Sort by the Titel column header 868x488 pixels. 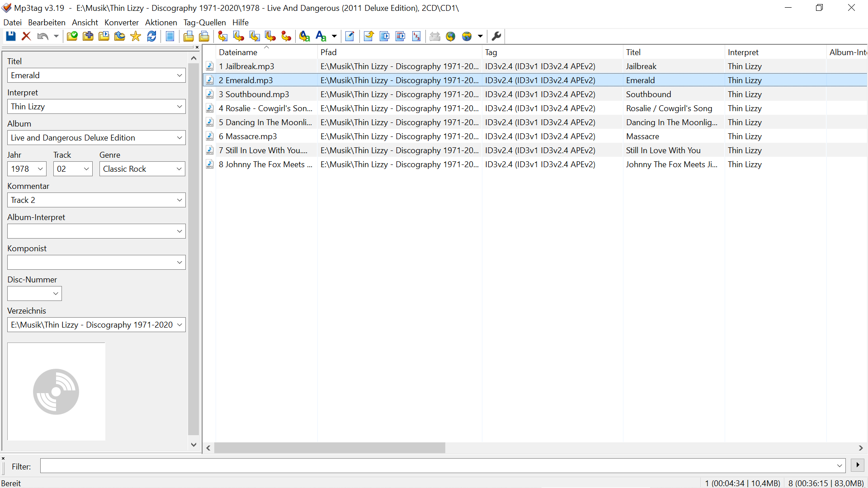[x=674, y=52]
